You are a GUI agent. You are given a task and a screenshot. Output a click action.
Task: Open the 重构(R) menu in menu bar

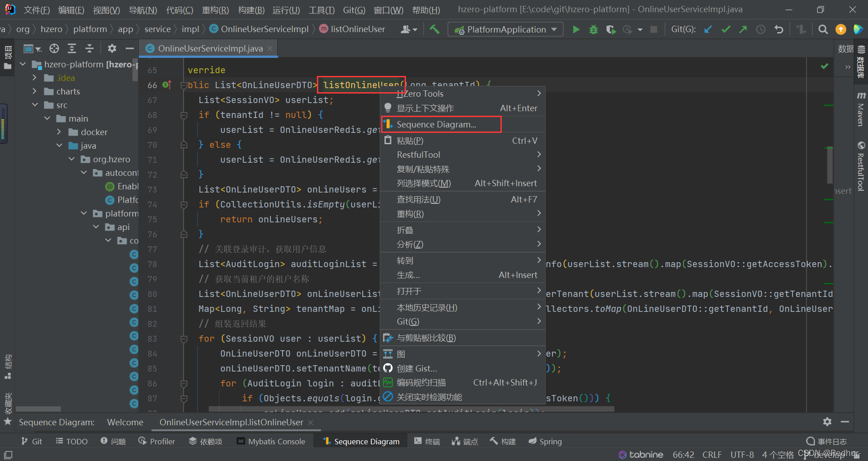coord(215,10)
